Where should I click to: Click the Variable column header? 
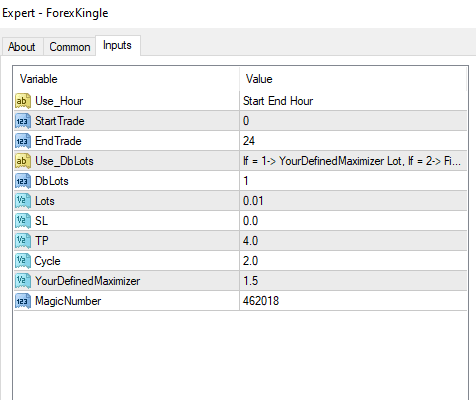pos(126,79)
